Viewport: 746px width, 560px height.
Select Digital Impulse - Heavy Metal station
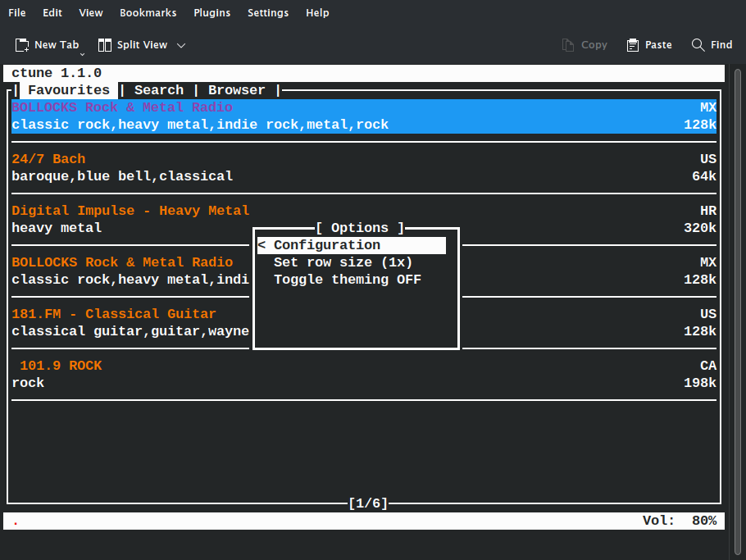[x=130, y=210]
